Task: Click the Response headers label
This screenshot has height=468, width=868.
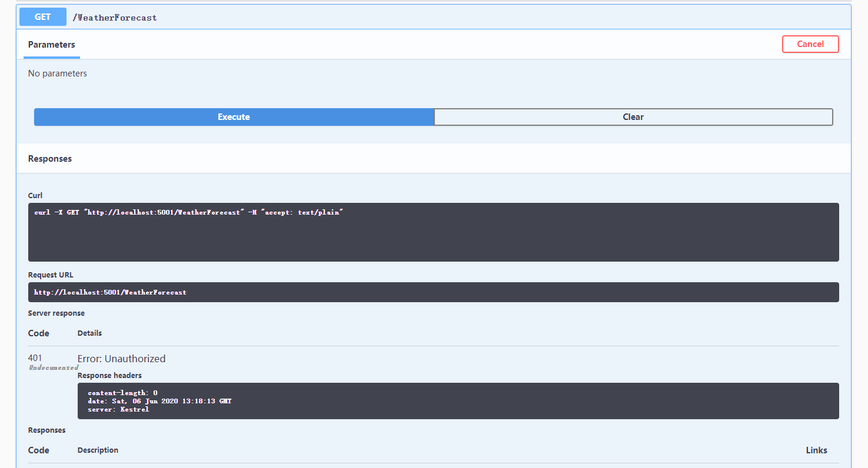Action: click(109, 375)
